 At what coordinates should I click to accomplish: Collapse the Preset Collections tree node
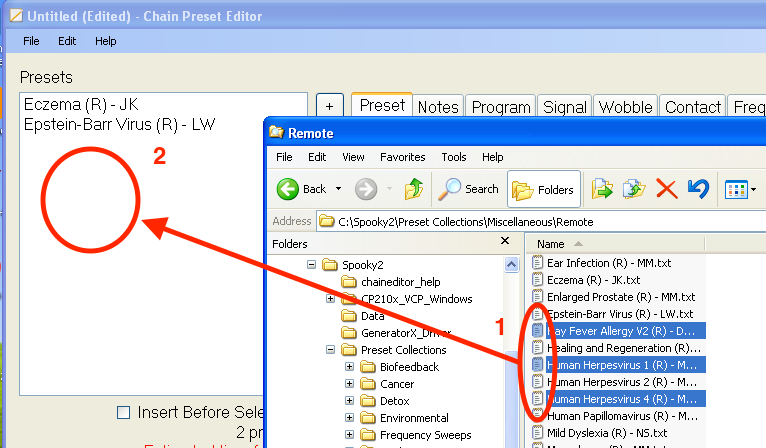[330, 349]
